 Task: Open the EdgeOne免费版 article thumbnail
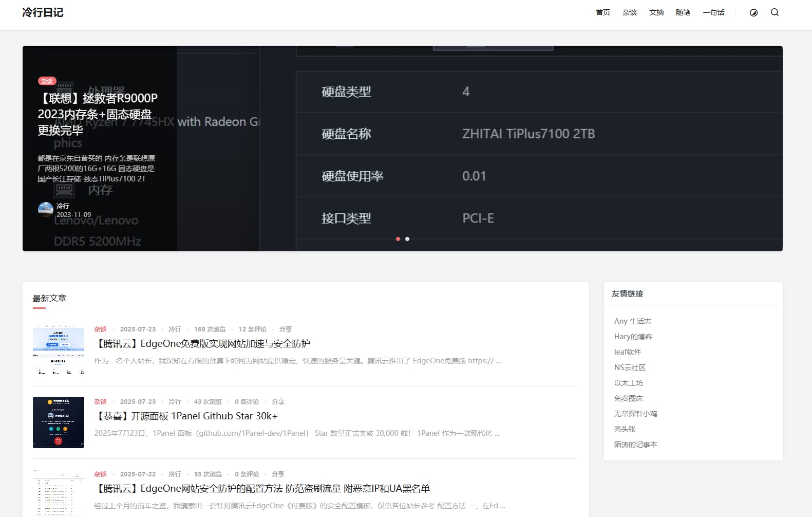tap(59, 350)
